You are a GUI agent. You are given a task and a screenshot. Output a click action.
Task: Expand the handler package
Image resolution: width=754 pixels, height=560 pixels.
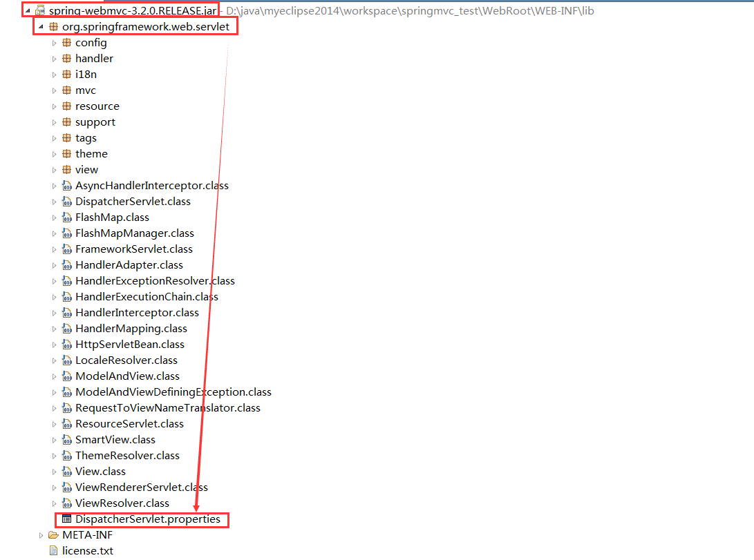coord(55,59)
